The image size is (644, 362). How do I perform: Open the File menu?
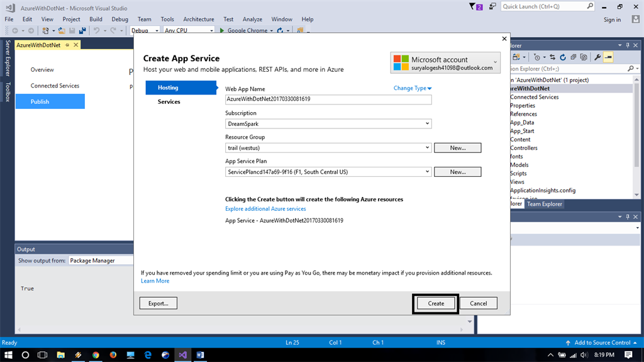(9, 20)
